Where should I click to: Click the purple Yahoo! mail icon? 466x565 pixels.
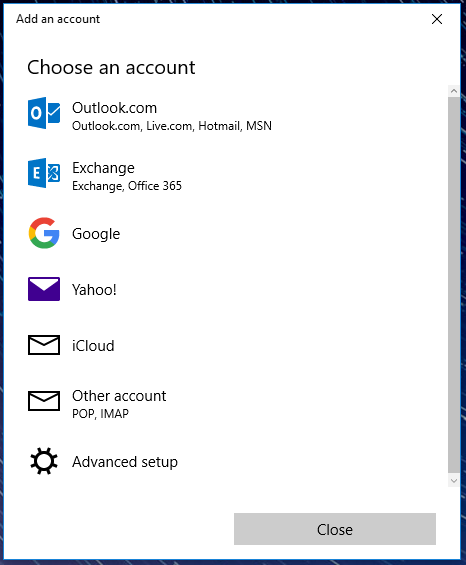[44, 289]
